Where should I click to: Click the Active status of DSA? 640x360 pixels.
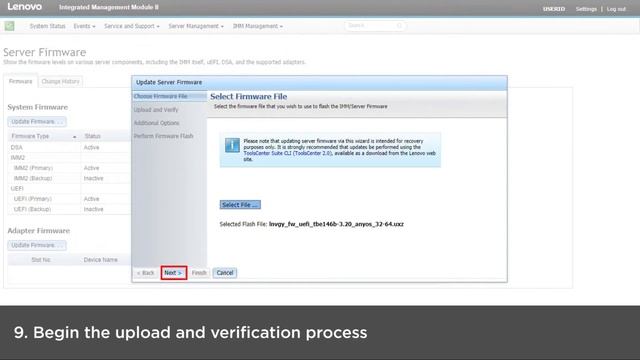click(x=91, y=147)
